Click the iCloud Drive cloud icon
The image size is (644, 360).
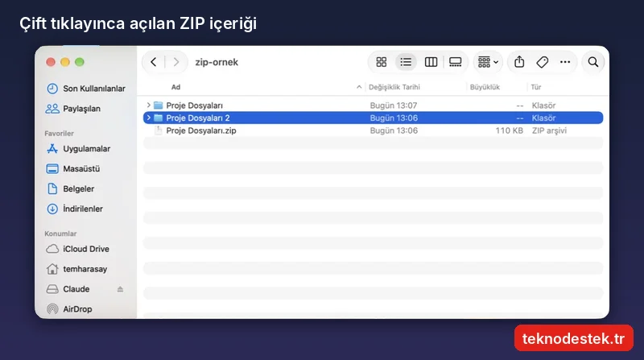(52, 249)
